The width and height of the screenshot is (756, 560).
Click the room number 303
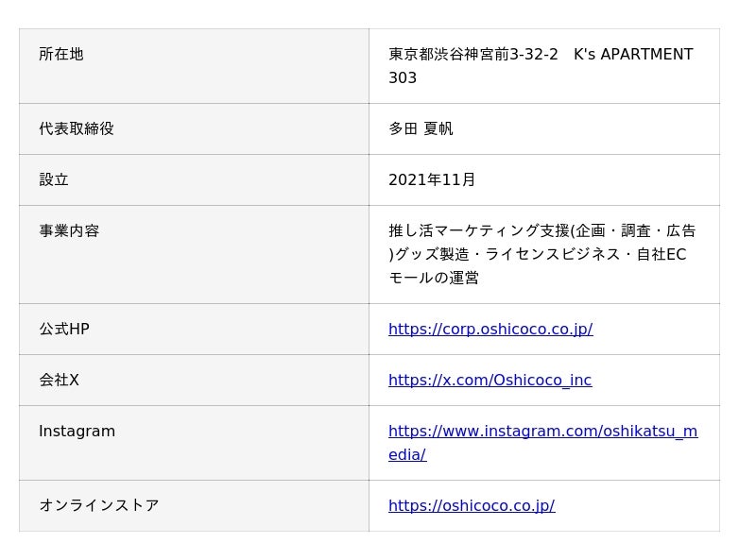click(x=403, y=78)
